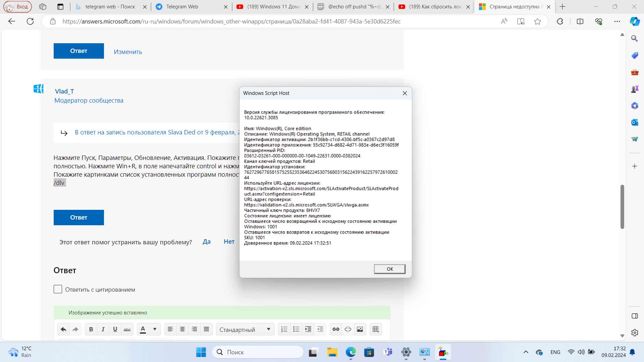Align text right in the editor
The image size is (644, 362).
(x=195, y=329)
